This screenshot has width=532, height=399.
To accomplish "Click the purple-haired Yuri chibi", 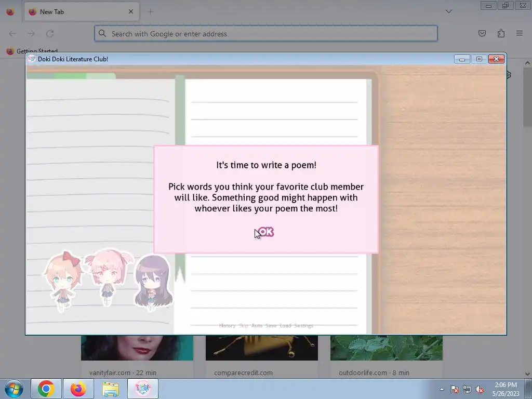I will coord(153,283).
